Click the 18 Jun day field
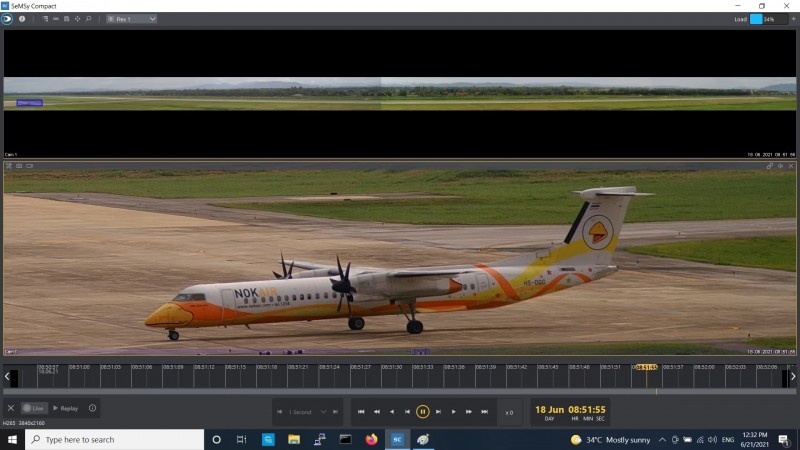Image resolution: width=800 pixels, height=450 pixels. tap(549, 410)
